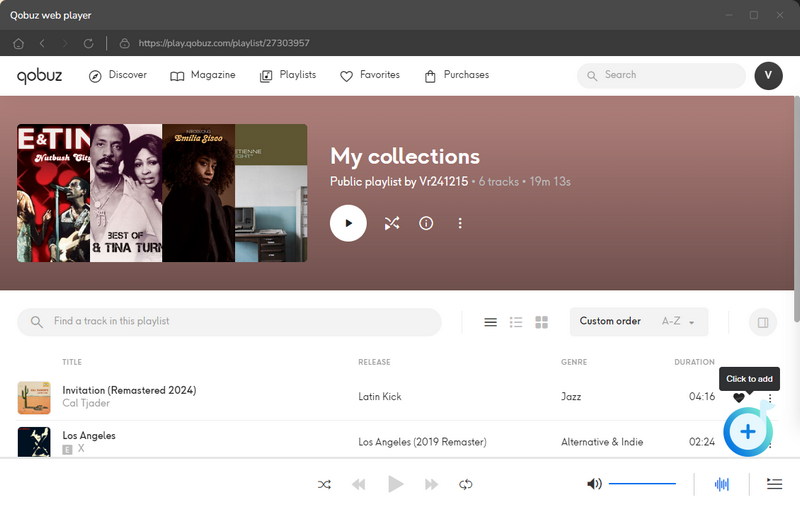Reload the page with refresh icon

(x=88, y=43)
